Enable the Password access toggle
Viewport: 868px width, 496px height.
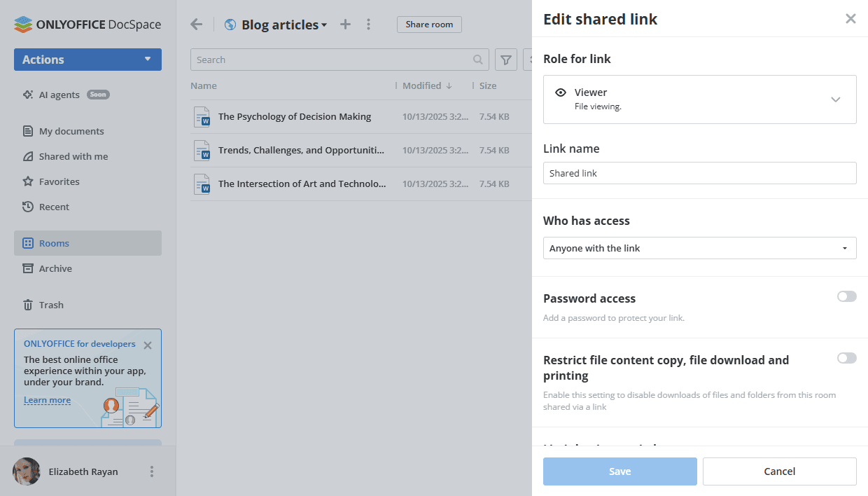846,297
